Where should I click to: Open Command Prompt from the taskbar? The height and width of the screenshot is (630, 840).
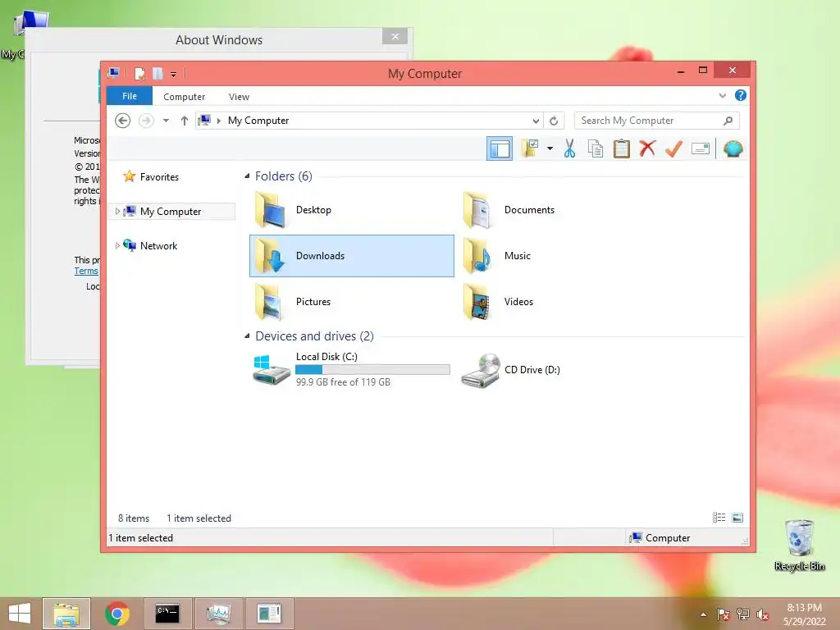coord(167,614)
